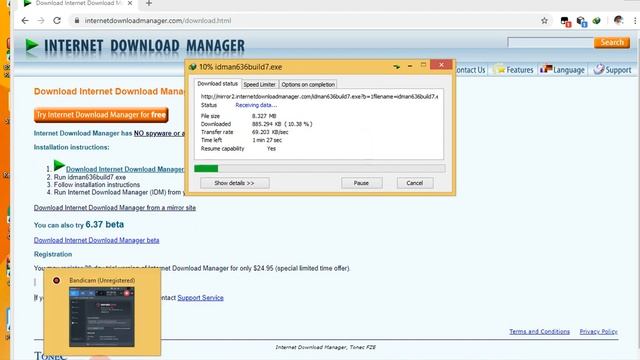The width and height of the screenshot is (640, 360).
Task: Click the Download Internet Download Manager link
Action: click(125, 169)
